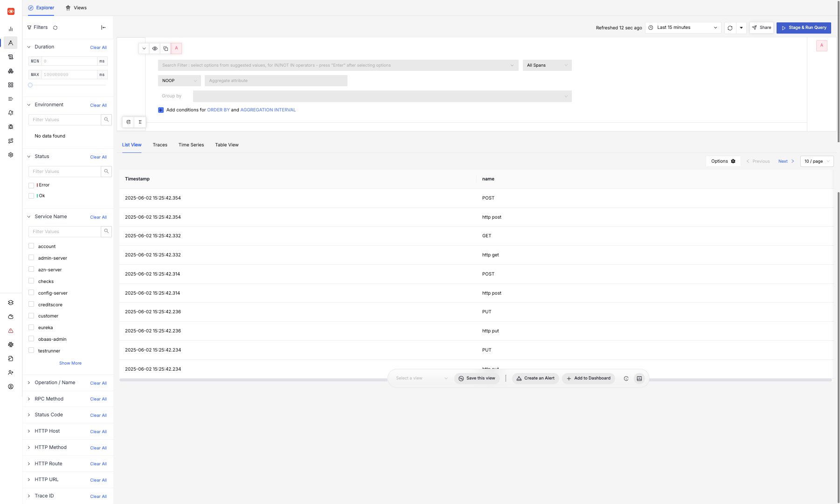Viewport: 840px width, 504px height.
Task: Enable the creditscore service checkbox
Action: pos(31,304)
